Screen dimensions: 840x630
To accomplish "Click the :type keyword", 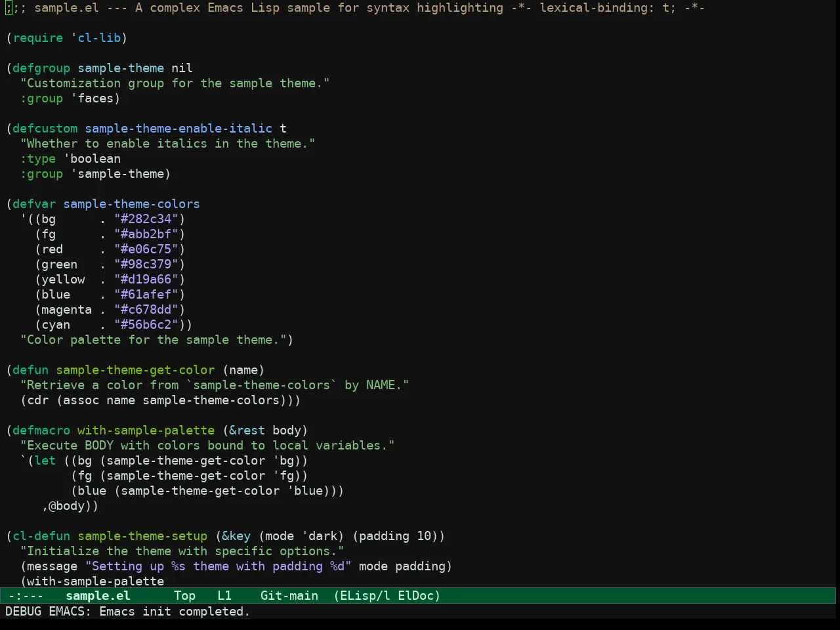I will 38,159.
